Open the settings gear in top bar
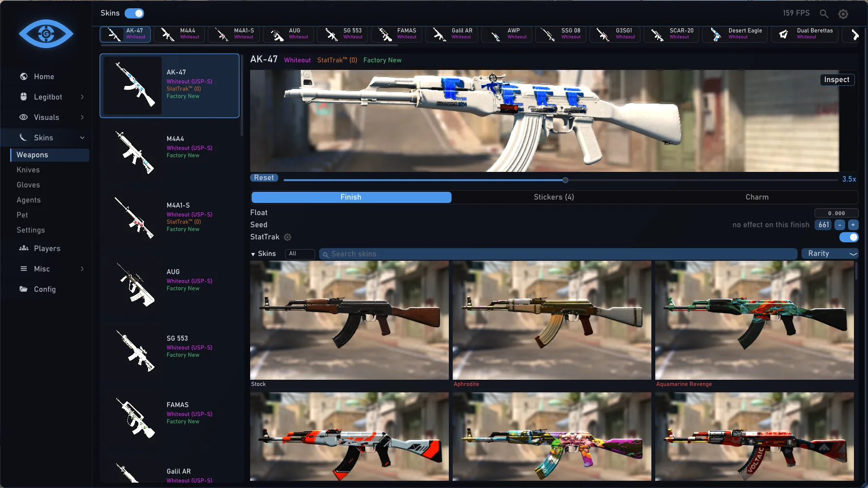This screenshot has width=868, height=488. (x=843, y=14)
